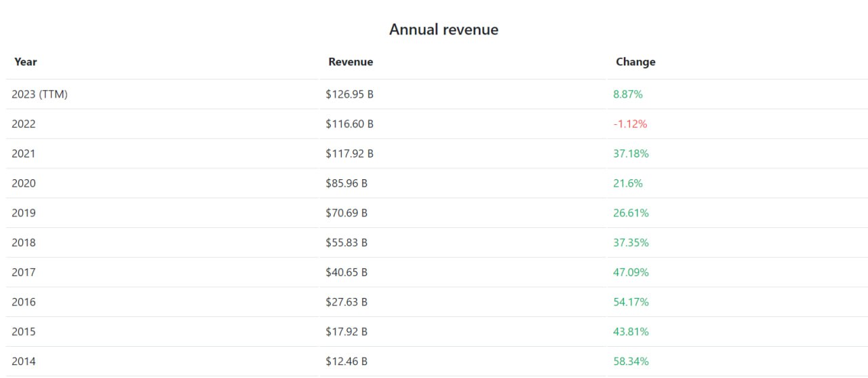Click the red -1.12% change value
Image resolution: width=868 pixels, height=378 pixels.
(630, 124)
